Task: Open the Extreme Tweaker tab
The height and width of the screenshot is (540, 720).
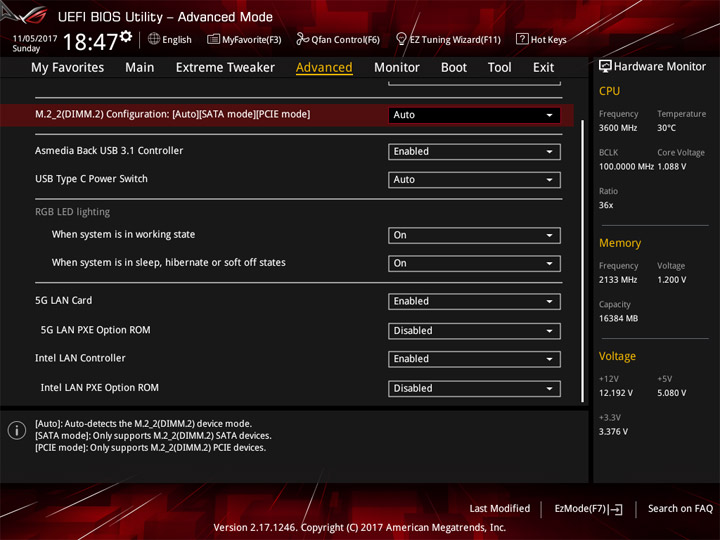Action: [x=225, y=68]
